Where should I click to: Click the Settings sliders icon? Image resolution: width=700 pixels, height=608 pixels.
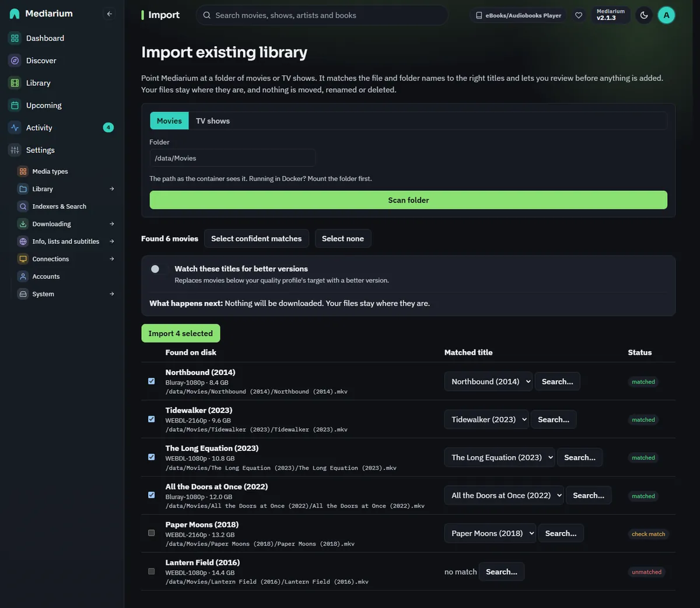tap(15, 150)
